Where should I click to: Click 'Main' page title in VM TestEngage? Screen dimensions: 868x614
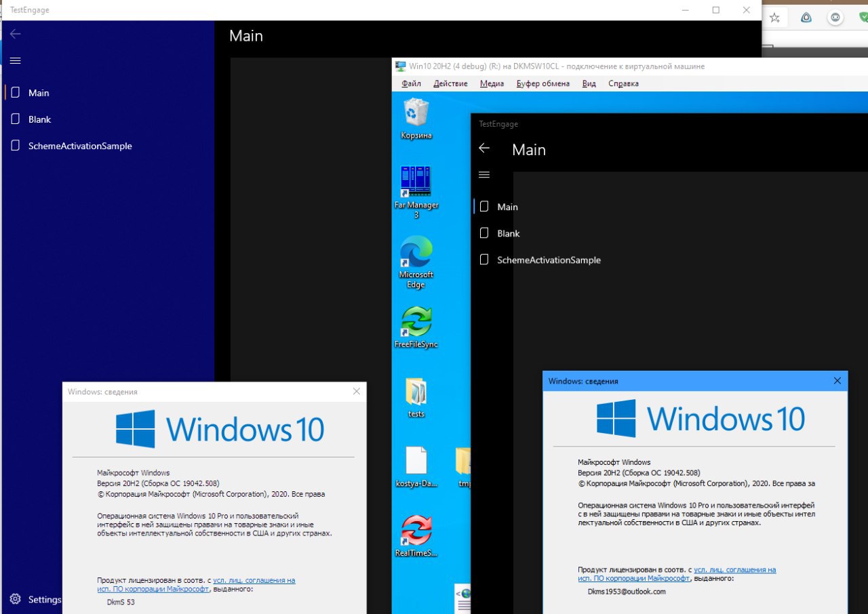(x=529, y=150)
